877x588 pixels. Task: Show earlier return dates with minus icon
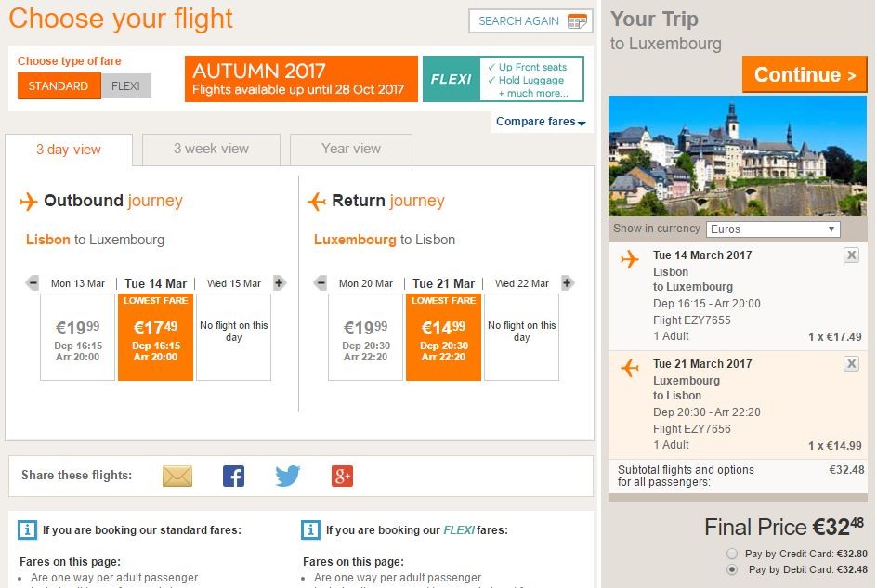[x=321, y=283]
